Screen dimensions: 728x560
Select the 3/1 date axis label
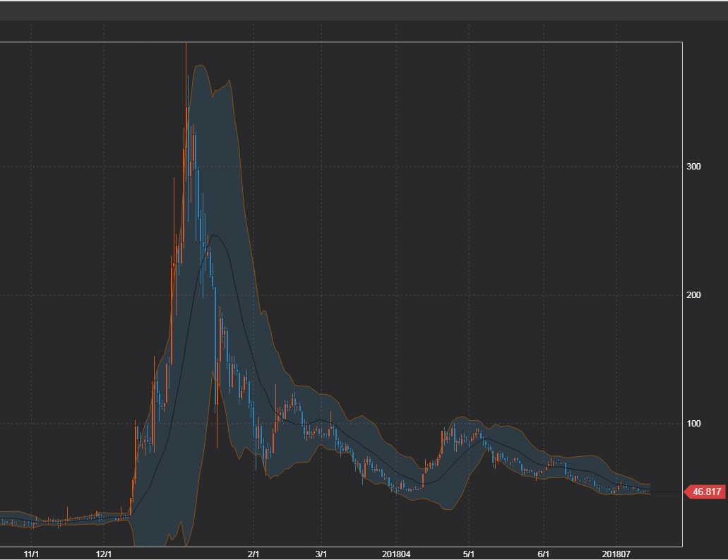pos(321,554)
